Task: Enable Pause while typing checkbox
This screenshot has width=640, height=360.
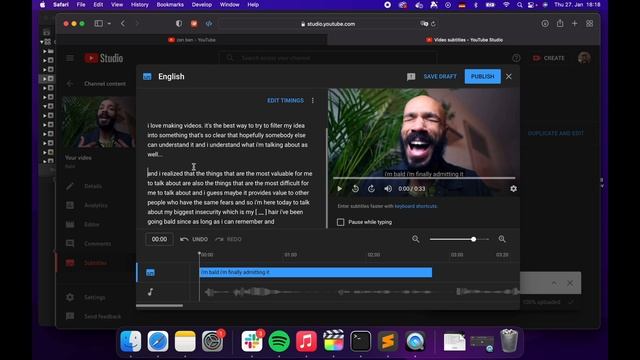Action: tap(340, 222)
